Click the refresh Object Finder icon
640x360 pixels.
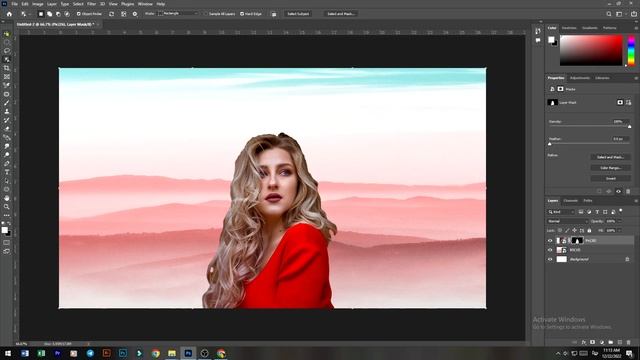[111, 14]
